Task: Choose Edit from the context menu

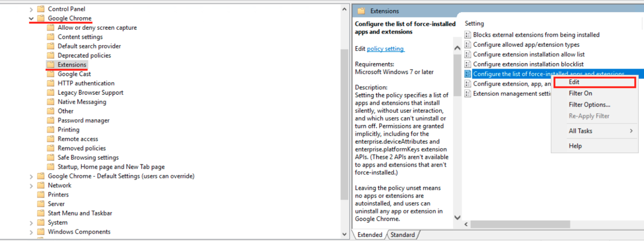Action: pos(595,82)
